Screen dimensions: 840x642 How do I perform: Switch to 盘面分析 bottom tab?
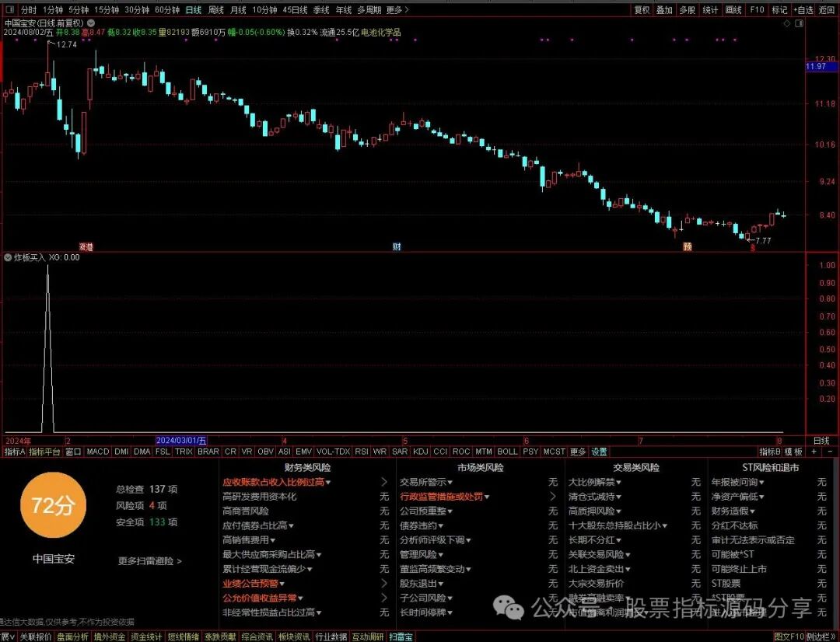(x=72, y=637)
